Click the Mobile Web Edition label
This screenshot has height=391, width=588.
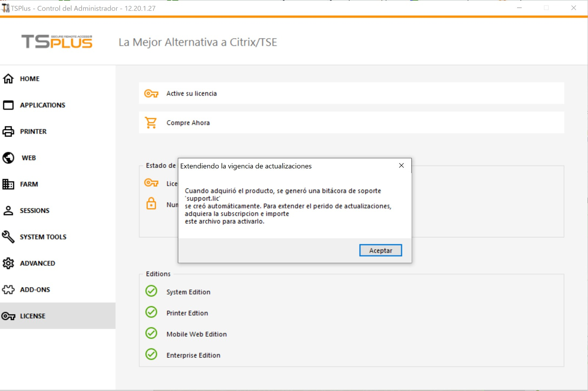pyautogui.click(x=197, y=334)
